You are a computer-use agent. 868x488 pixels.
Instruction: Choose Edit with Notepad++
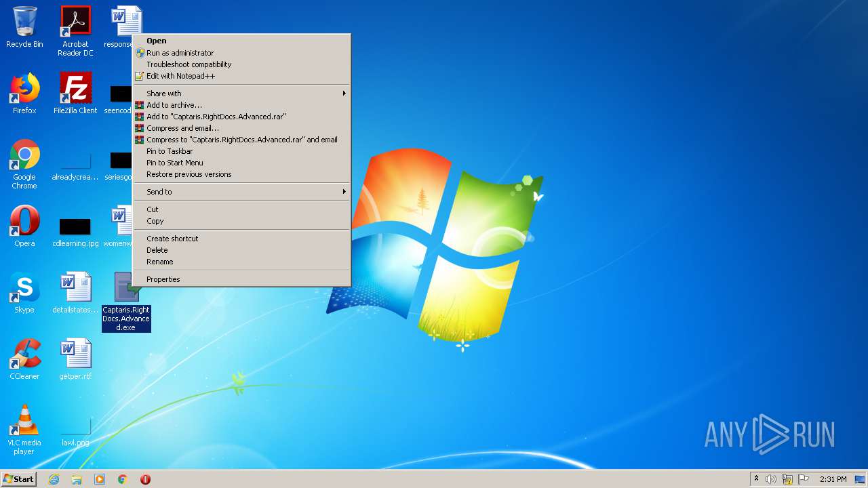(x=241, y=76)
